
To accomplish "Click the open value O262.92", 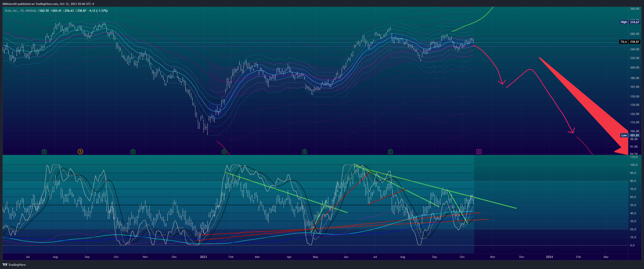I will tap(43, 11).
